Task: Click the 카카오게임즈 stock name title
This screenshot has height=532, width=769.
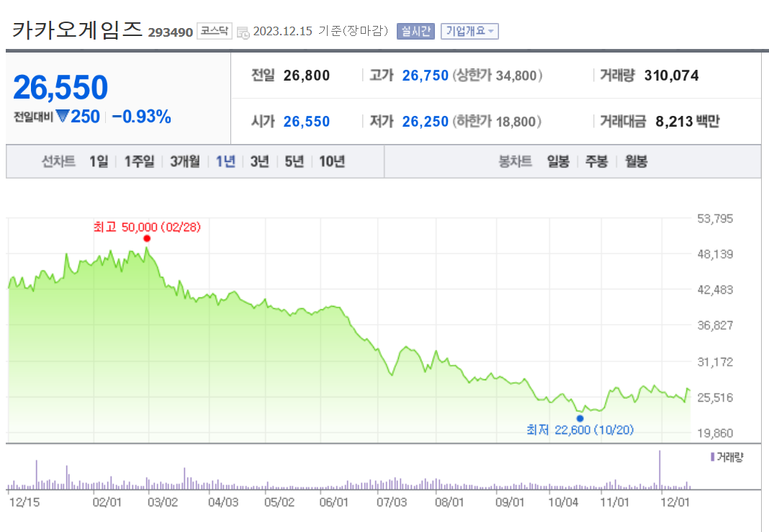Action: pyautogui.click(x=77, y=30)
